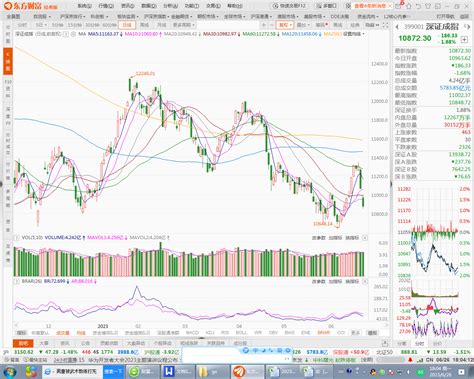Viewport: 474px width, 379px height.
Task: Expand 资金流向 dropdown
Action: pos(368,16)
